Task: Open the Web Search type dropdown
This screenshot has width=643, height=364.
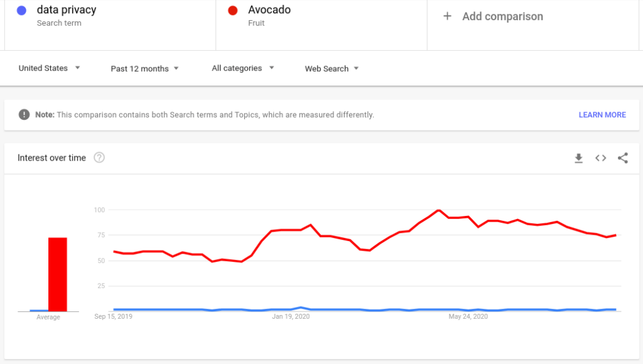Action: click(x=332, y=68)
